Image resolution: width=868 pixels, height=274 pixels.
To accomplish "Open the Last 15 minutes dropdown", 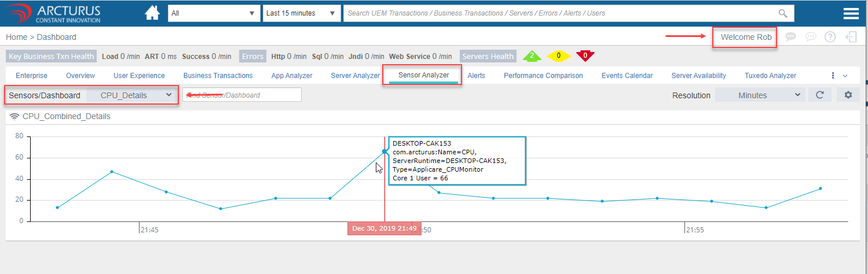I will coord(301,13).
